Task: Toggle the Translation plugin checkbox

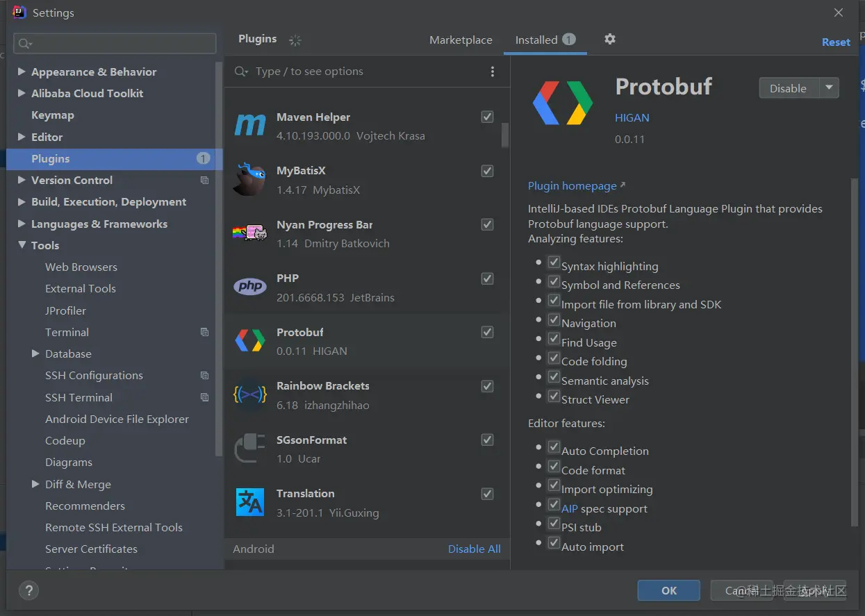Action: [x=487, y=494]
